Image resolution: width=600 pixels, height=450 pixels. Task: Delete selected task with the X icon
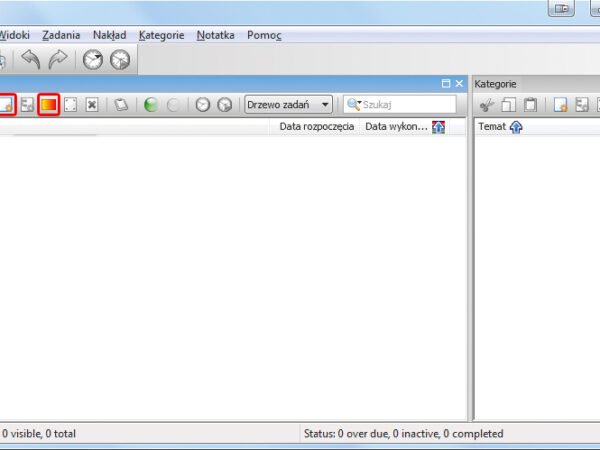tap(92, 104)
